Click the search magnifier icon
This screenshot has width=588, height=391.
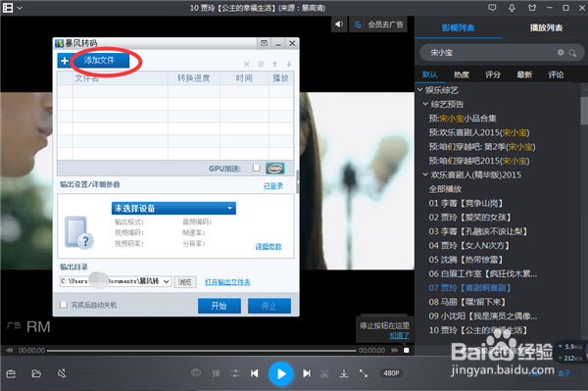coord(572,53)
